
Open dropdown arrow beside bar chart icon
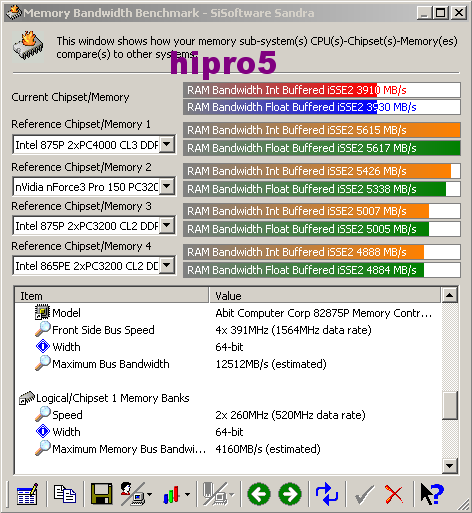tap(187, 494)
